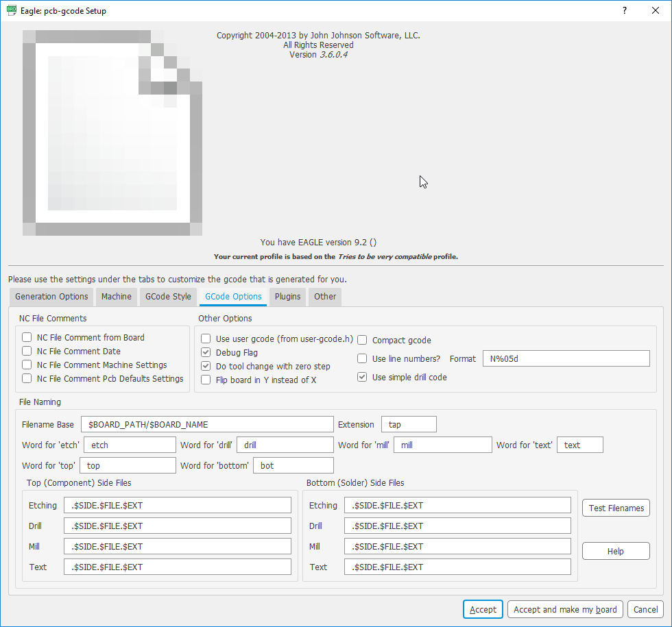Click the copyright John Johnson Software line
The image size is (672, 627).
tap(318, 36)
